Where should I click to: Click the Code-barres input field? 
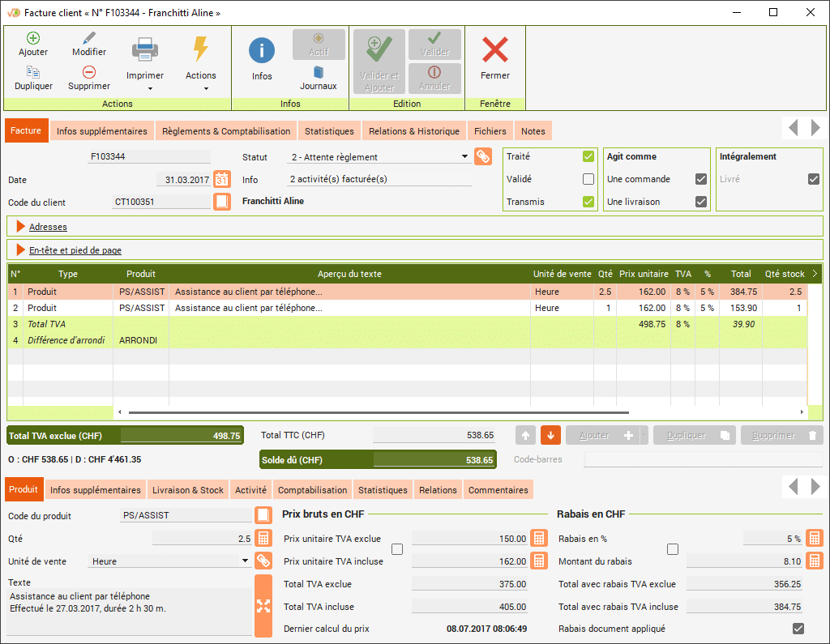pyautogui.click(x=703, y=460)
